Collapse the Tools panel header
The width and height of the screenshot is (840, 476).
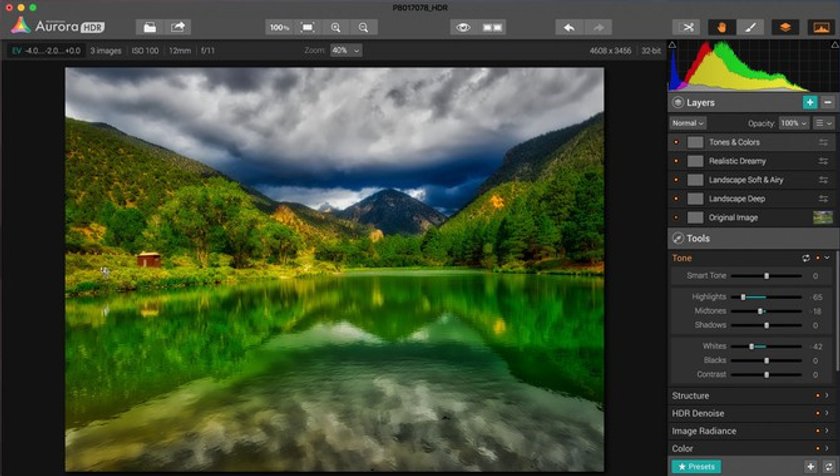click(753, 238)
